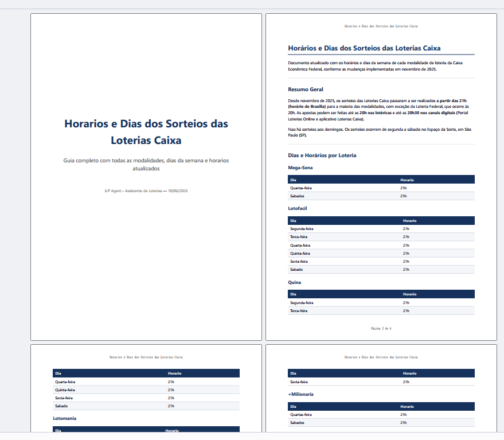Select the "Dias e Horários por Loteria" heading
Image resolution: width=504 pixels, height=440 pixels.
coord(322,155)
